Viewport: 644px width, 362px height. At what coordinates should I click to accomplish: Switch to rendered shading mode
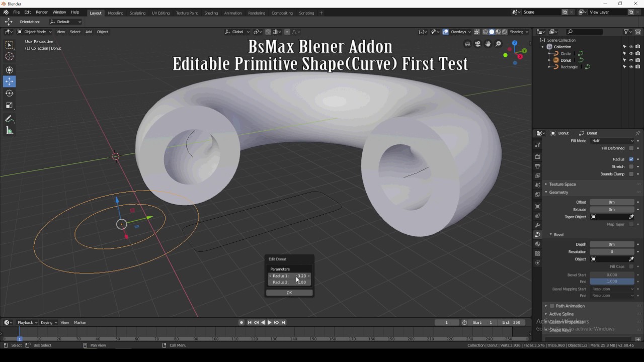(505, 32)
